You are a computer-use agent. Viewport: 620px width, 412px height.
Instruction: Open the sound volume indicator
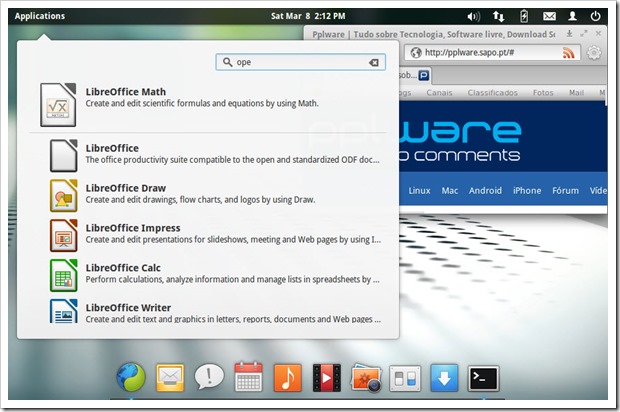[473, 16]
